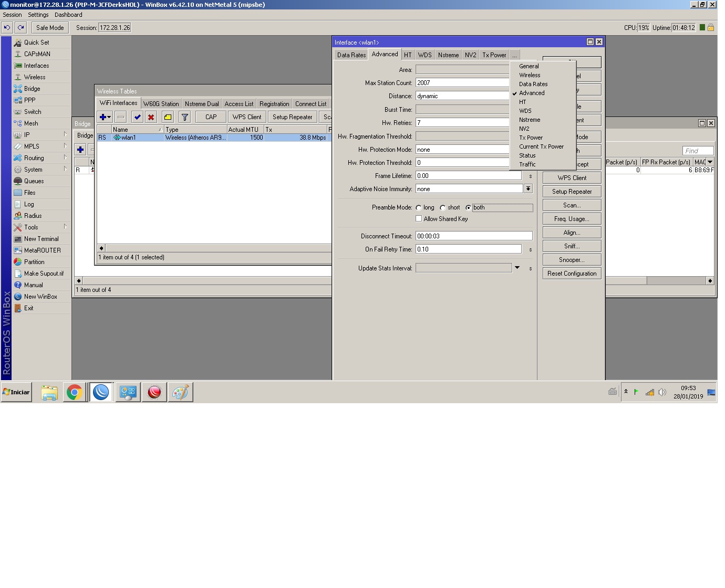Launch New Terminal from the sidebar

(x=42, y=239)
